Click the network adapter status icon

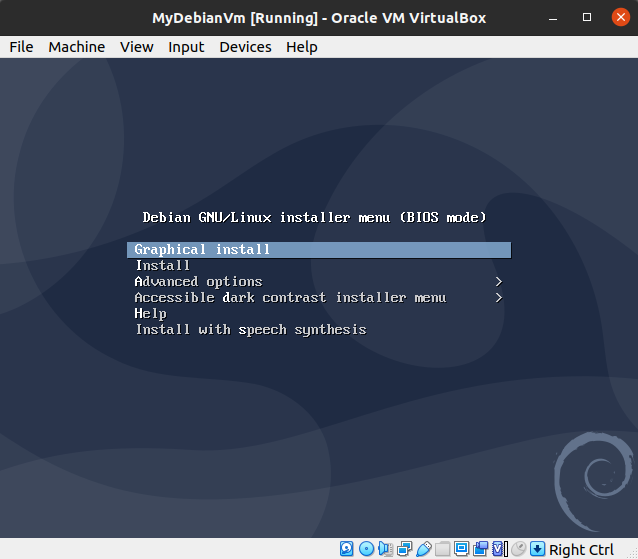click(404, 549)
